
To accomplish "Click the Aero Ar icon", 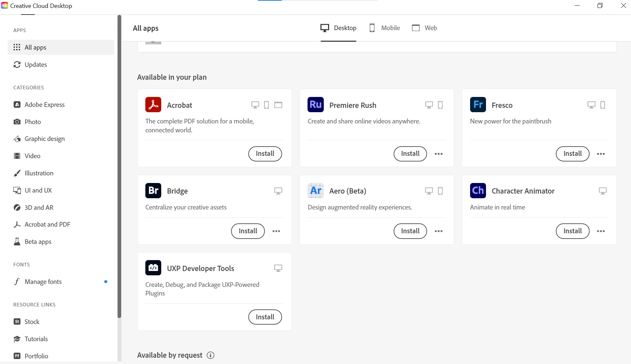I will [x=315, y=191].
